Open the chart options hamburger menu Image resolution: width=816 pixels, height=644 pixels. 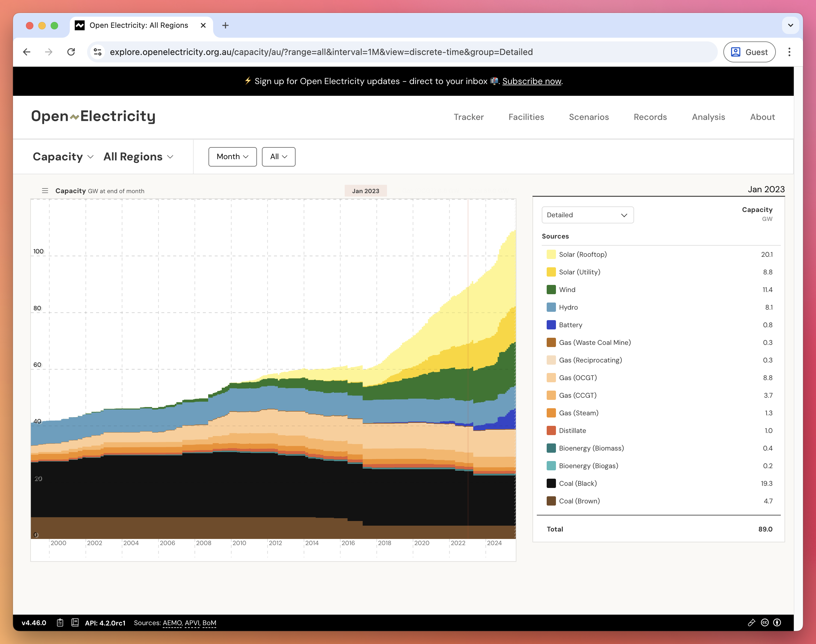pos(45,191)
